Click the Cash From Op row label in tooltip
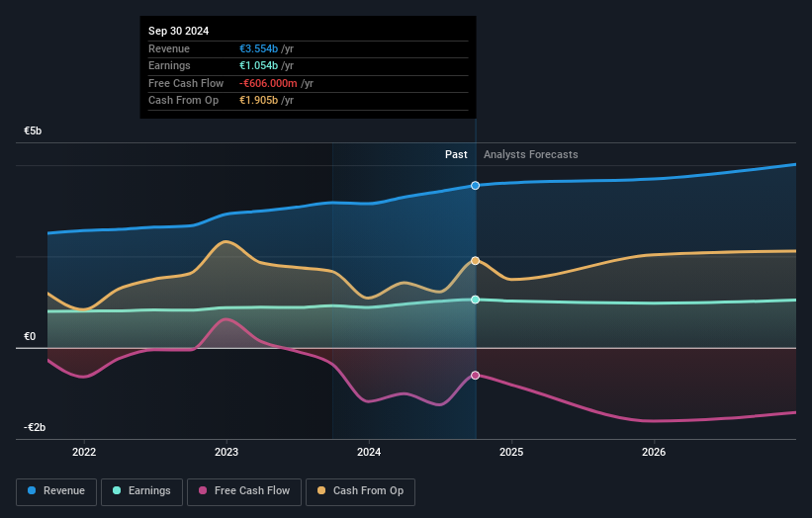Viewport: 812px width, 518px height. pyautogui.click(x=183, y=101)
